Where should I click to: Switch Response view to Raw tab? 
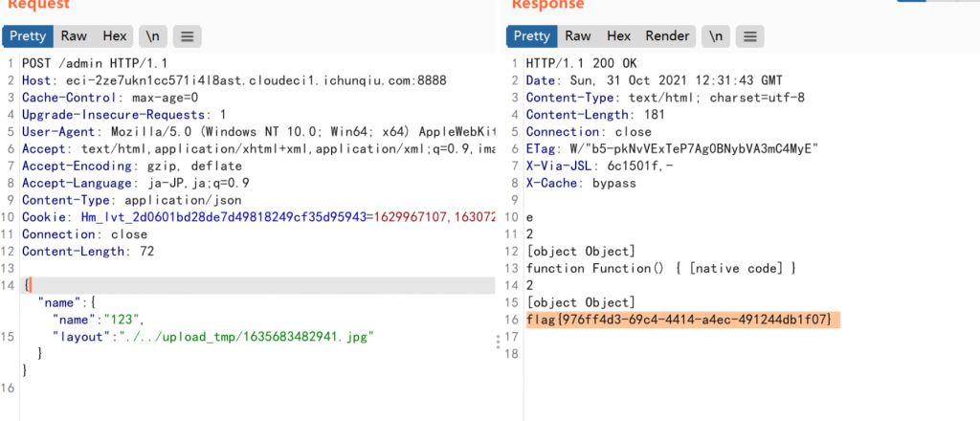click(578, 36)
